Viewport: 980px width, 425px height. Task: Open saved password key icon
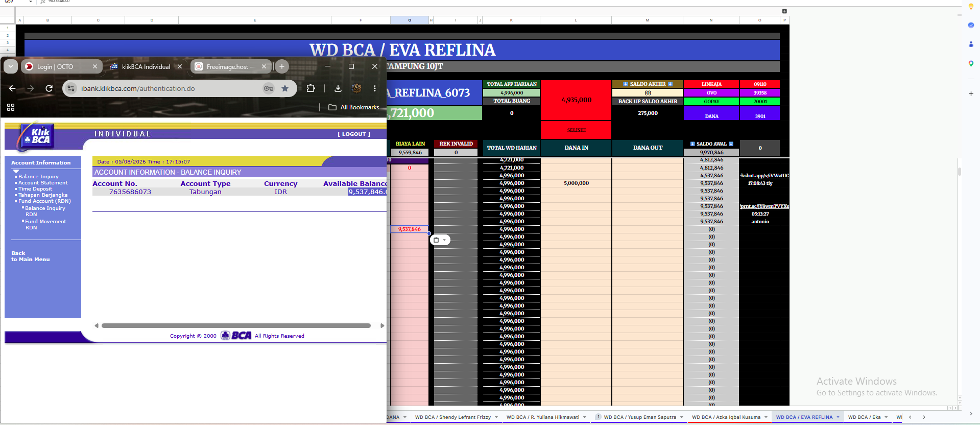269,88
